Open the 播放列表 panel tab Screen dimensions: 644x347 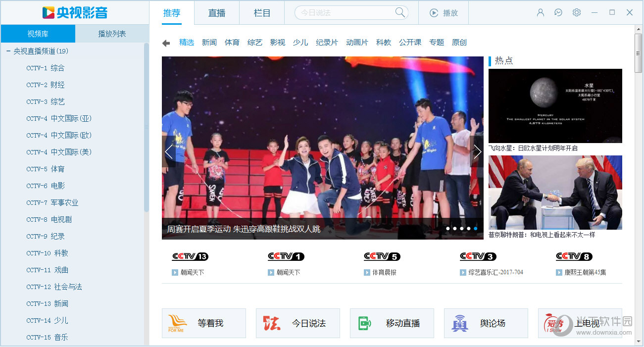coord(112,34)
